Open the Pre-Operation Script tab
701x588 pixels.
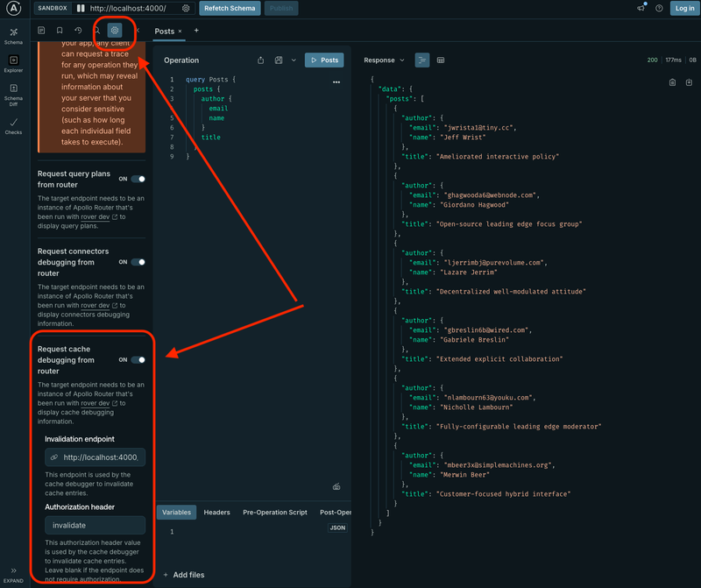(274, 512)
